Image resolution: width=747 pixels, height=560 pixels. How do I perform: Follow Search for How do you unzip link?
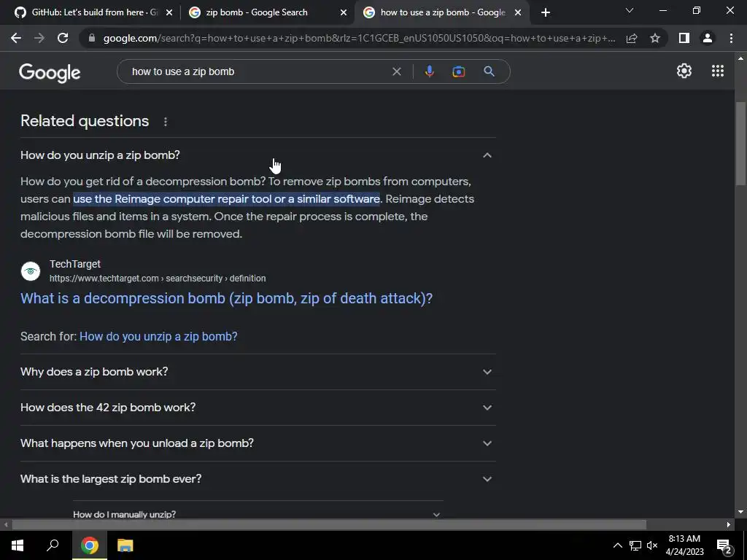pyautogui.click(x=158, y=336)
